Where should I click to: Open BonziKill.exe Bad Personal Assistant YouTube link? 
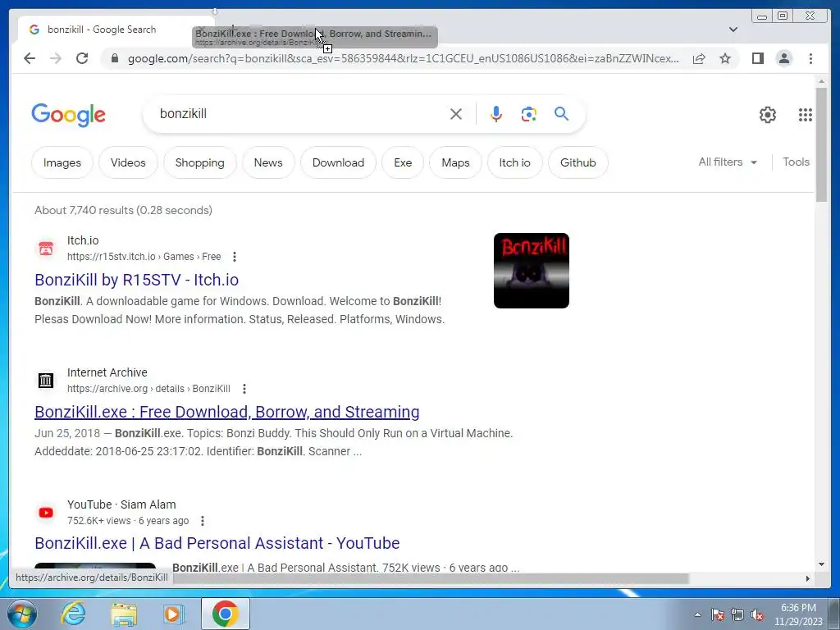click(217, 543)
